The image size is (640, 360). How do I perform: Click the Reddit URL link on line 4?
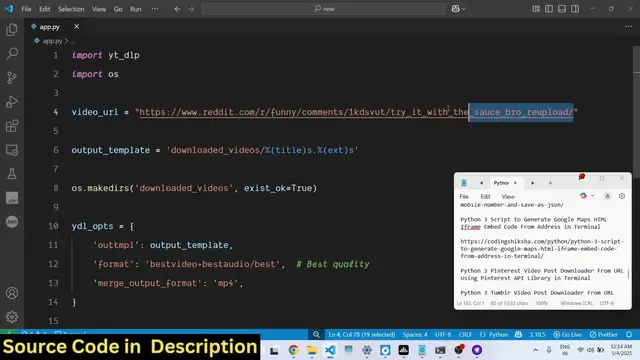(x=356, y=112)
